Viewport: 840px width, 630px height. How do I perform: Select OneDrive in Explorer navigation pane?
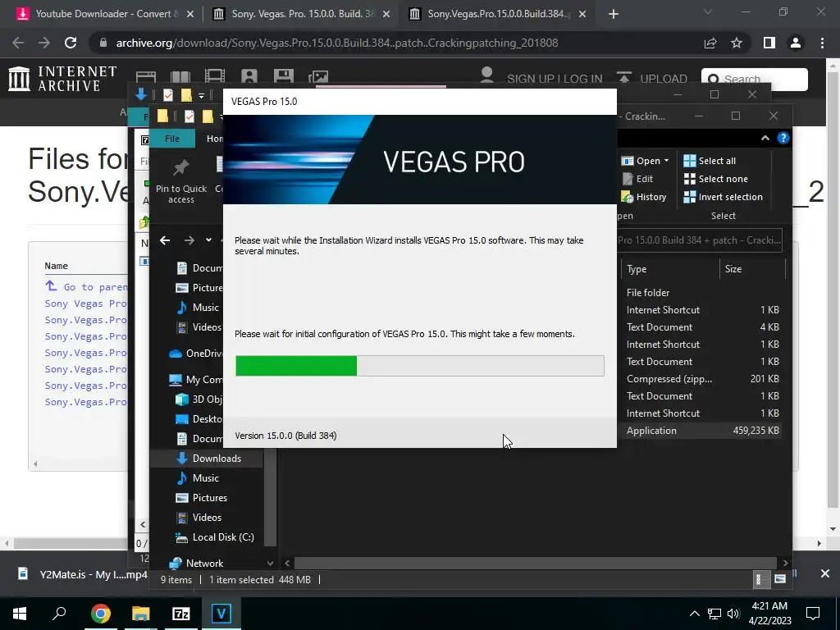click(195, 354)
